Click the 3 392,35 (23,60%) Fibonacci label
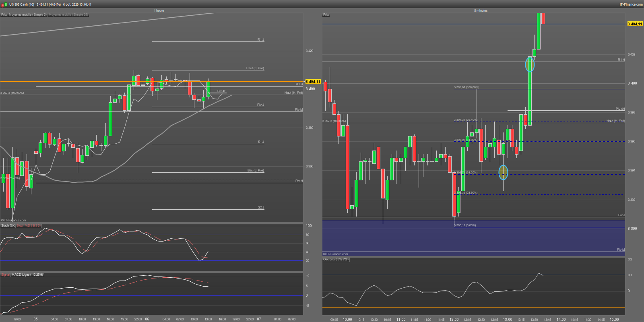644x322 pixels. [466, 192]
